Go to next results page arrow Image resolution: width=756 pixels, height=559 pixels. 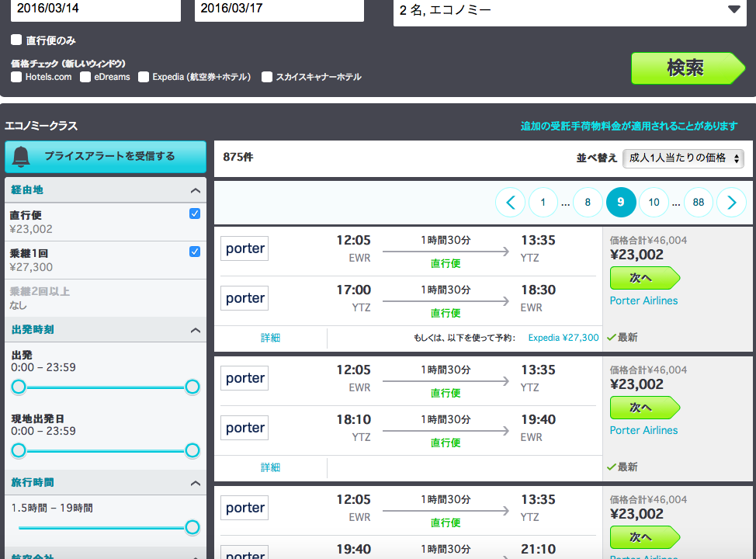pyautogui.click(x=731, y=202)
